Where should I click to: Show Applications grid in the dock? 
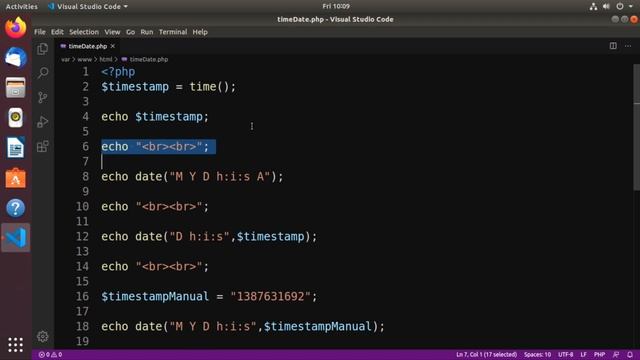pyautogui.click(x=16, y=345)
